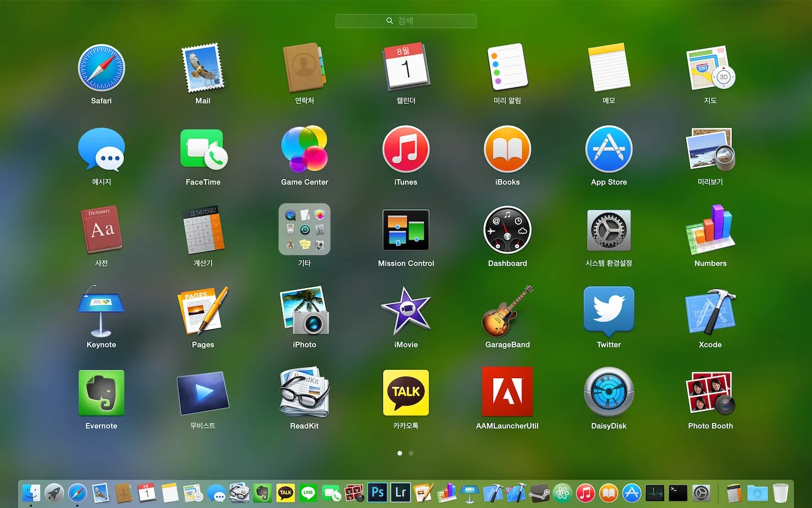
Task: Launch Steam from the Dock
Action: (x=538, y=493)
